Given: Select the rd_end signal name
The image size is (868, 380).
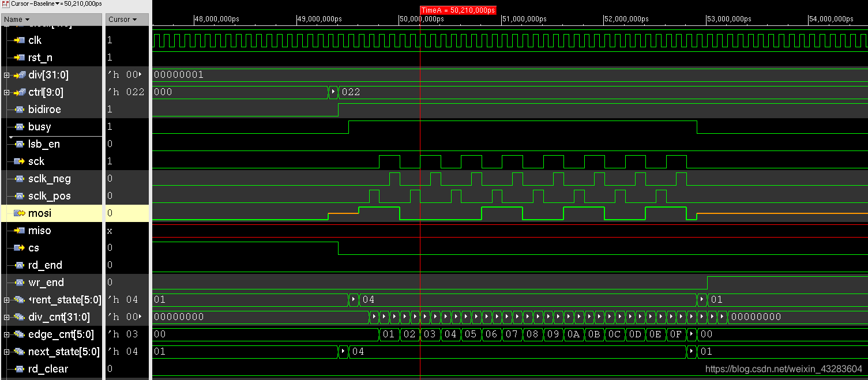Looking at the screenshot, I should click(x=45, y=265).
